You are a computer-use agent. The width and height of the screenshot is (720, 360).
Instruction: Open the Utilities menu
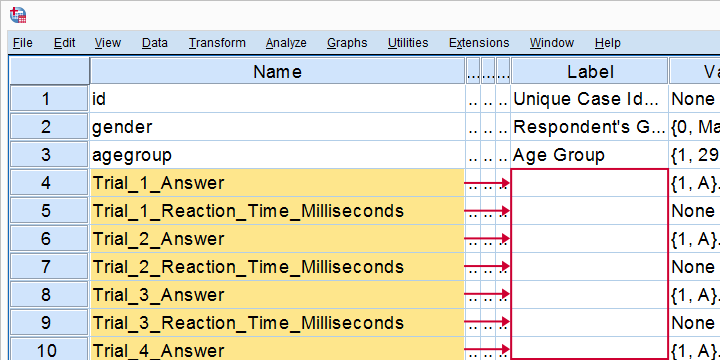click(408, 43)
